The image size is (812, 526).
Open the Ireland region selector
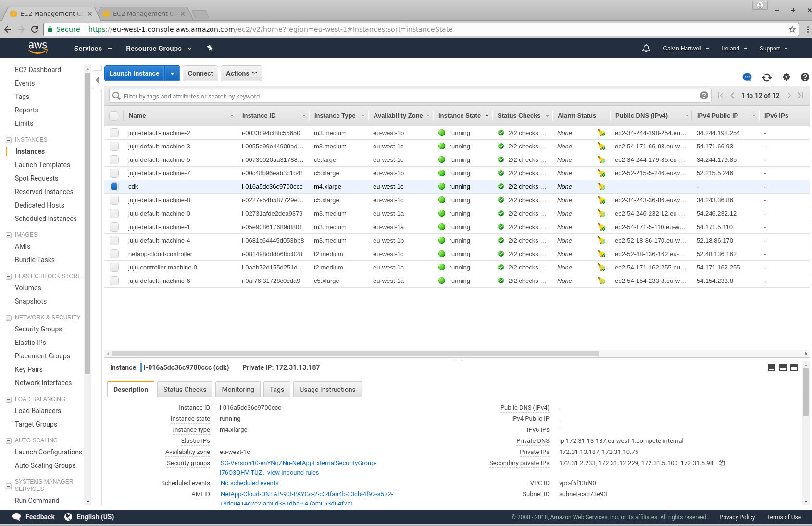734,49
